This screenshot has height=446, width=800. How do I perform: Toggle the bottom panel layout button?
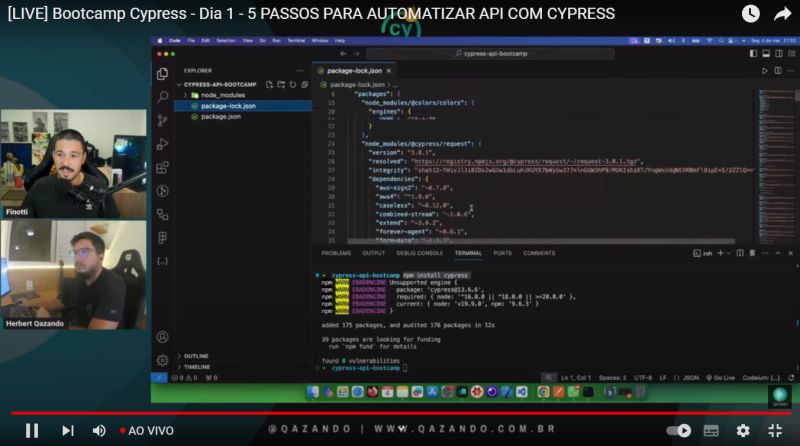click(x=766, y=54)
